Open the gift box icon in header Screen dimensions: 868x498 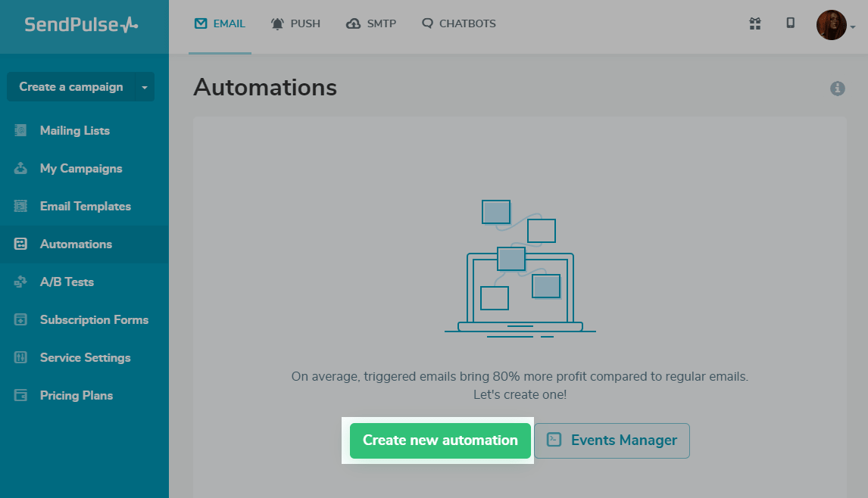click(x=755, y=23)
